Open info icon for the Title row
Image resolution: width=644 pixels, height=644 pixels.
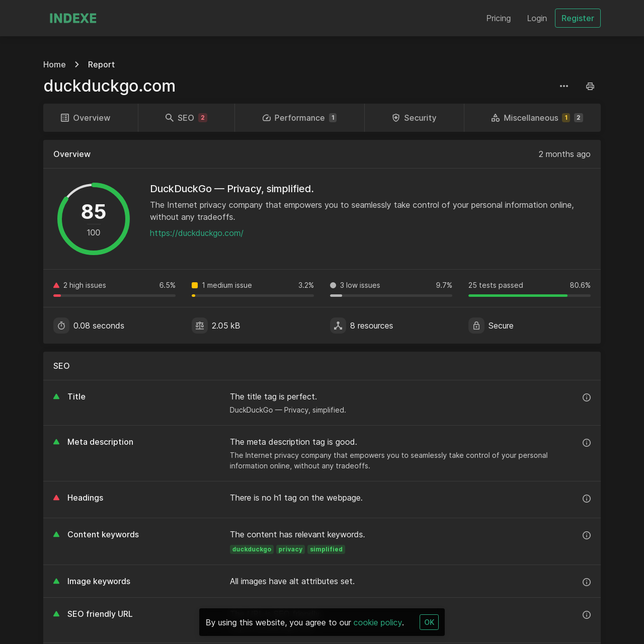[x=587, y=397]
